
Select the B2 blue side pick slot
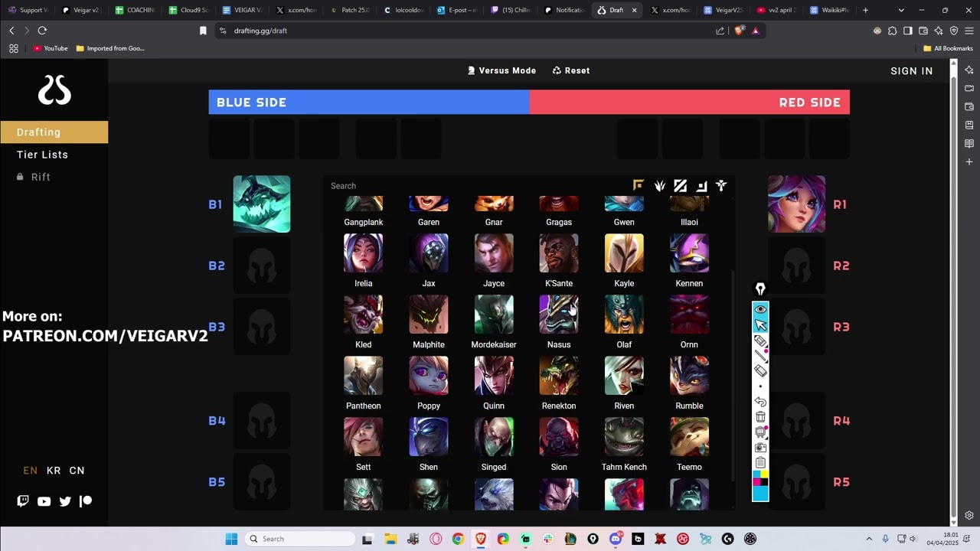(x=262, y=266)
